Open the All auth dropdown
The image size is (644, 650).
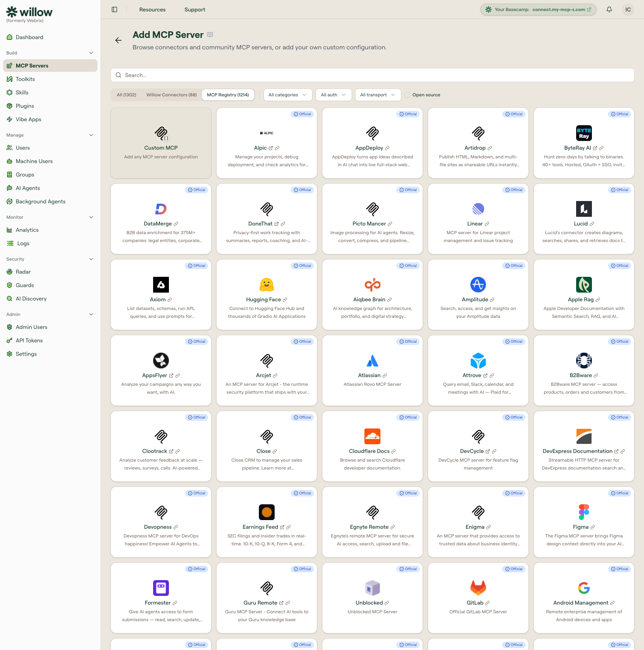(x=333, y=95)
